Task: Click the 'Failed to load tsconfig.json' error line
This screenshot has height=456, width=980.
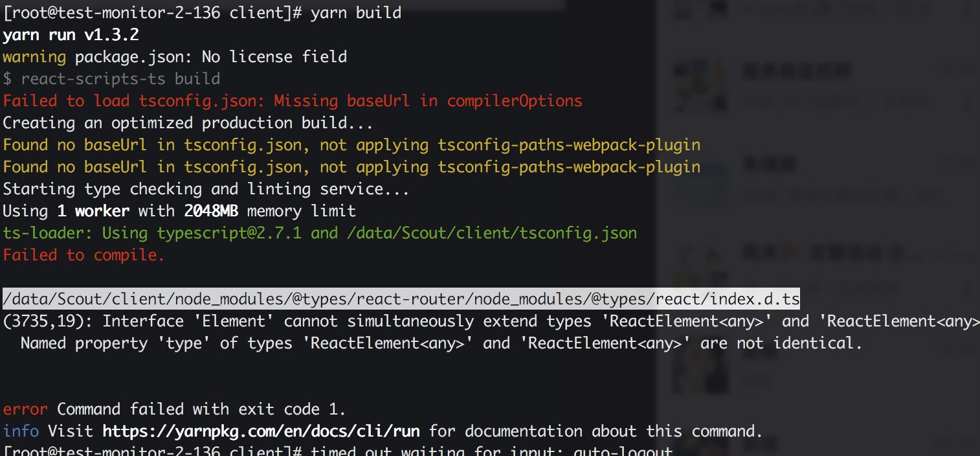Action: [293, 101]
